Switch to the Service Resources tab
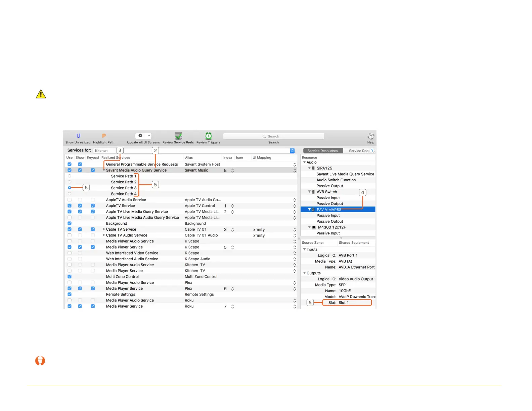Image resolution: width=532 pixels, height=411 pixels. point(323,151)
